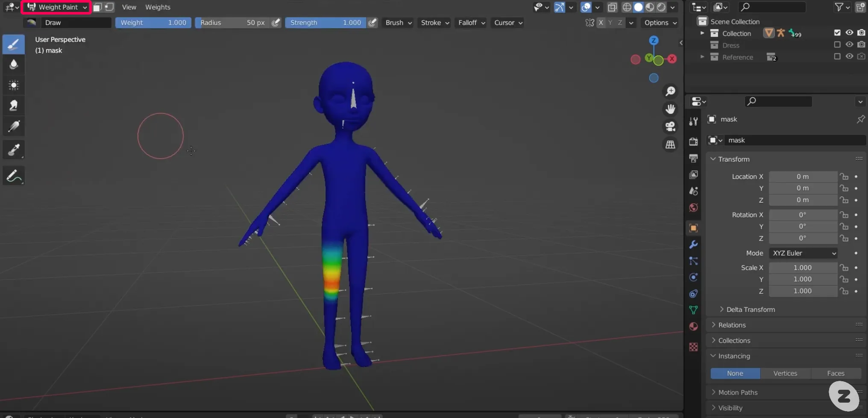Switch perspective/orthographic with grid icon

670,144
